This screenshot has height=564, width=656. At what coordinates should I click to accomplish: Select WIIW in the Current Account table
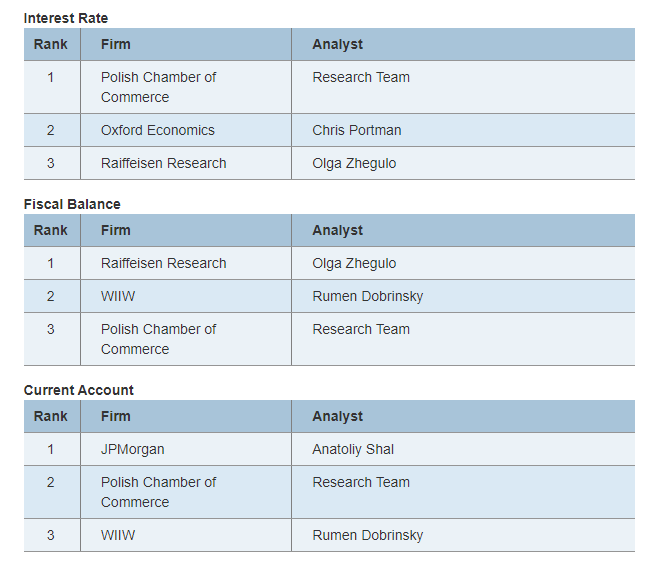[x=118, y=535]
